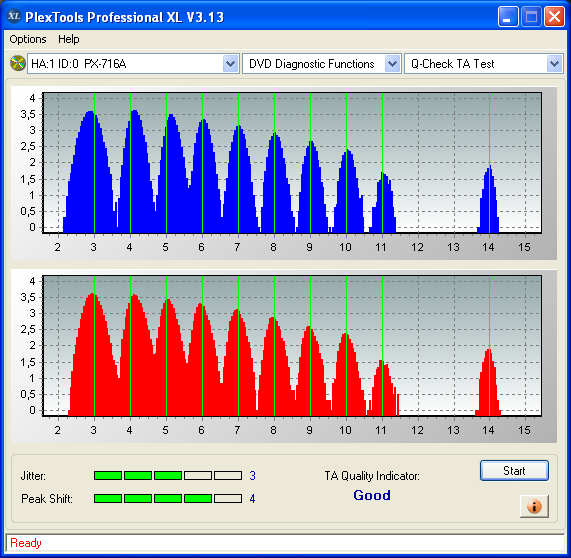The height and width of the screenshot is (558, 571).
Task: Expand the drive selection dropdown arrow
Action: click(x=230, y=64)
